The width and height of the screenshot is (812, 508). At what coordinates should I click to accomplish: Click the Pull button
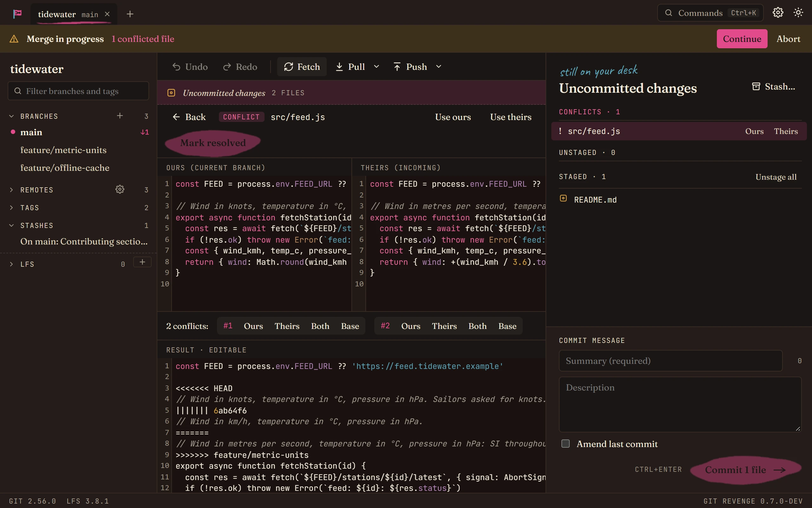[350, 67]
